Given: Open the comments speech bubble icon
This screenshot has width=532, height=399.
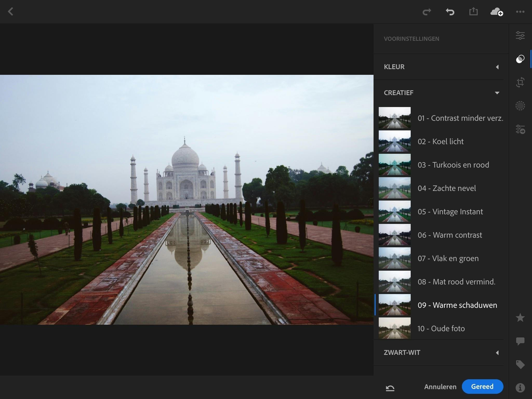Looking at the screenshot, I should coord(520,341).
